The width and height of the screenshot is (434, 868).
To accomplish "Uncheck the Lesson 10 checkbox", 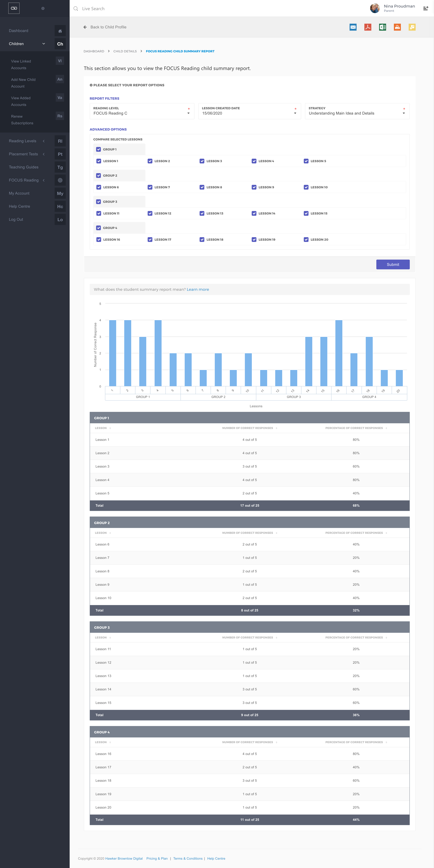I will (x=306, y=187).
